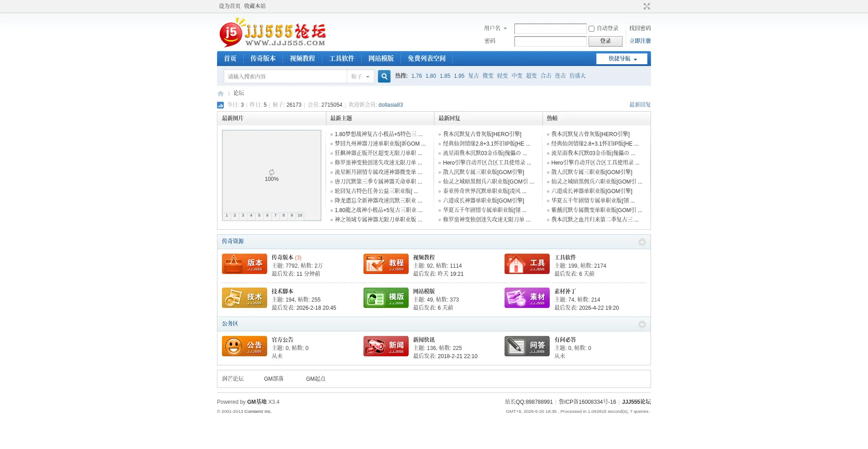Open the 公告 smiley forum icon
Screen dimensions: 868x449
(245, 346)
